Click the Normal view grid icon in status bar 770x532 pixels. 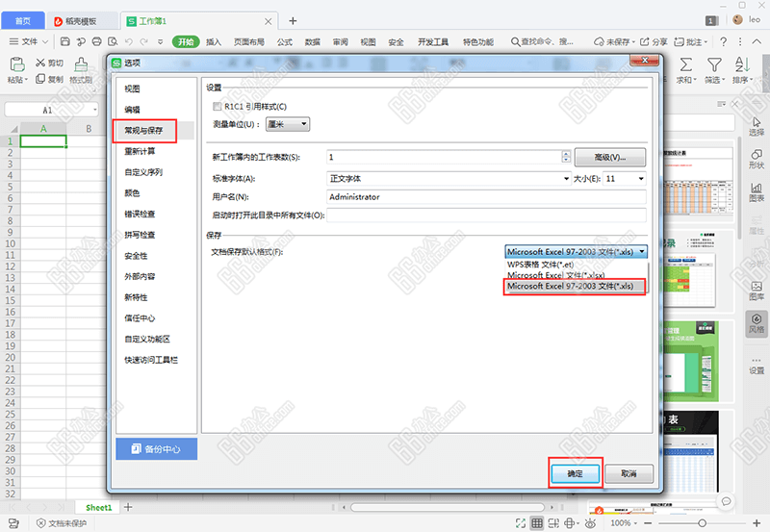(537, 523)
